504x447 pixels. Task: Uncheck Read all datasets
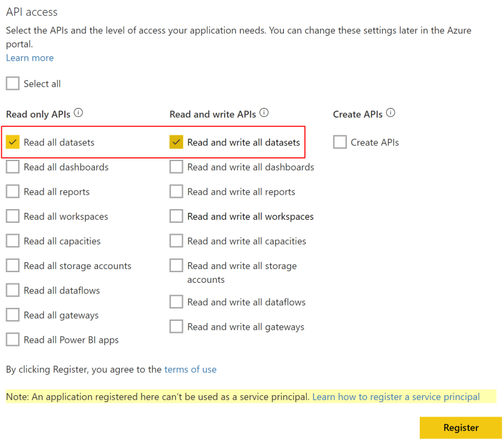[12, 142]
